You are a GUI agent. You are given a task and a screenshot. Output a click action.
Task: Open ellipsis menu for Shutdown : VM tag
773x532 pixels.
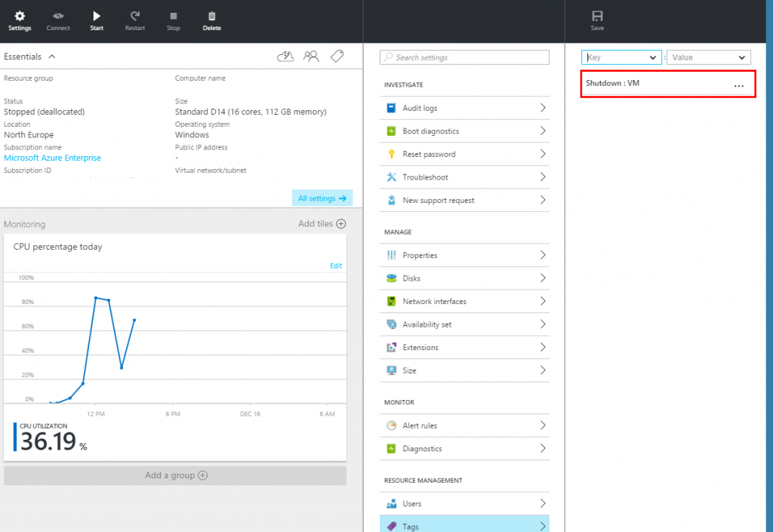click(x=738, y=86)
